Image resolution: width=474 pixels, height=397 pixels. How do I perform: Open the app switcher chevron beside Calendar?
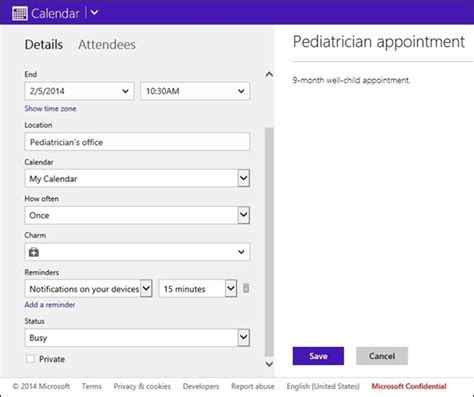[x=95, y=13]
